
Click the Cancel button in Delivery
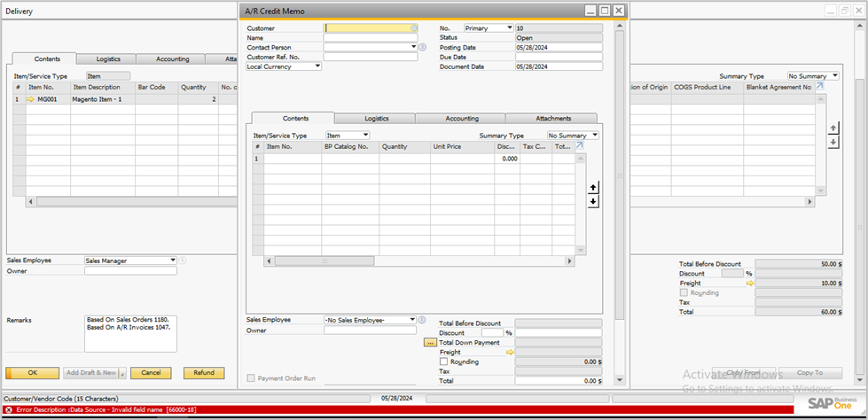(x=151, y=373)
